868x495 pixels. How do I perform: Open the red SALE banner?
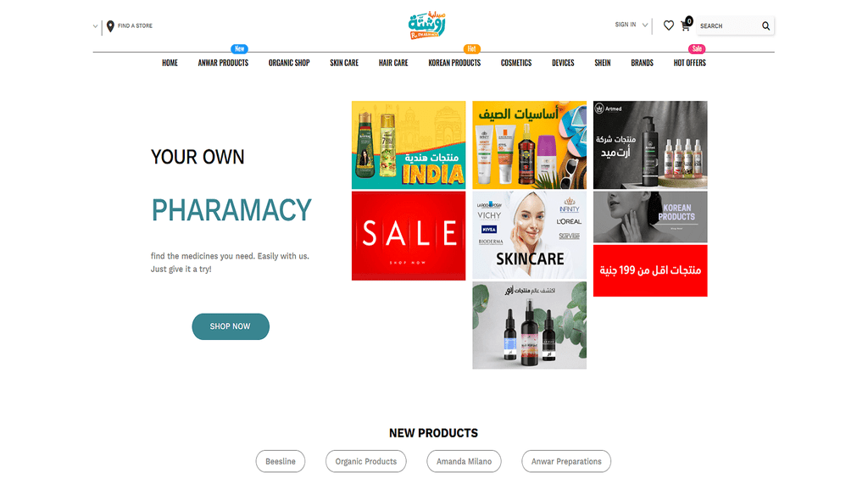(409, 236)
